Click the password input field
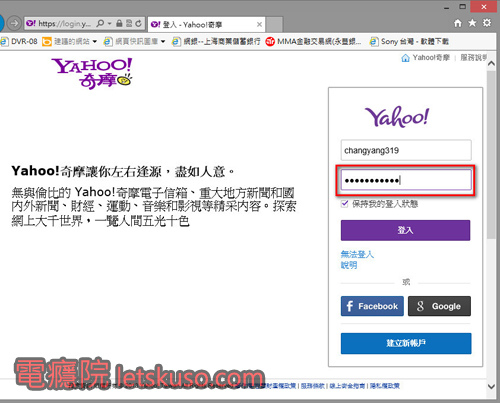 (x=406, y=180)
